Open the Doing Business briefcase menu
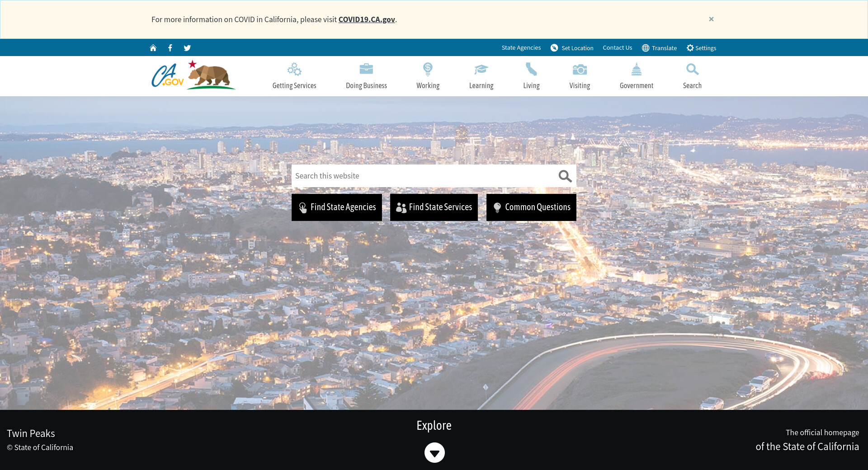The image size is (868, 470). (366, 76)
